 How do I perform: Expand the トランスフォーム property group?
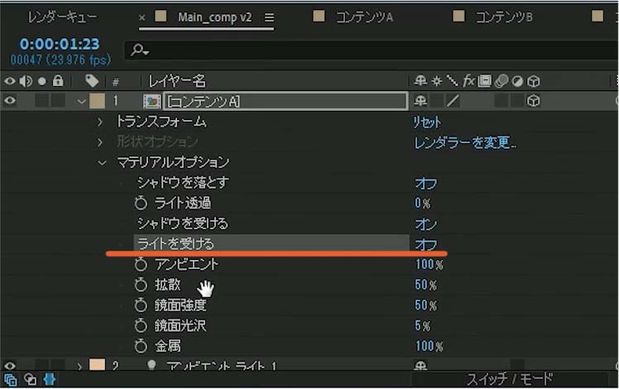coord(100,122)
